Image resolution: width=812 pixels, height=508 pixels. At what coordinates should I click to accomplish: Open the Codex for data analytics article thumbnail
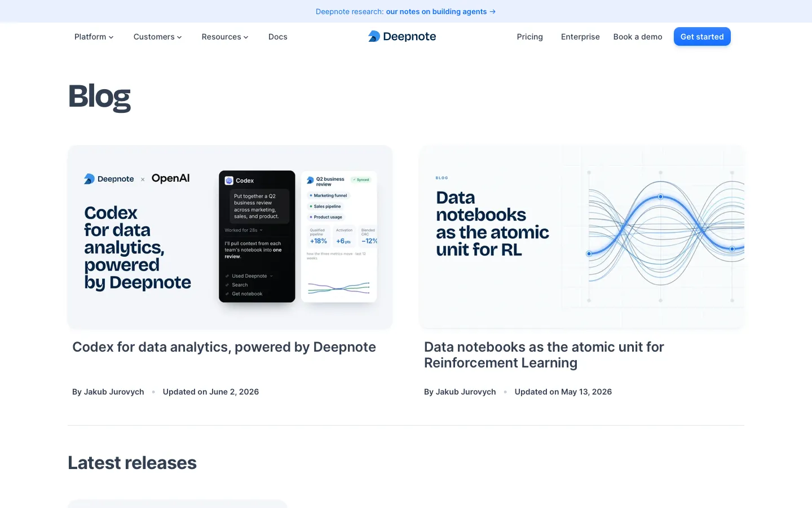click(230, 237)
